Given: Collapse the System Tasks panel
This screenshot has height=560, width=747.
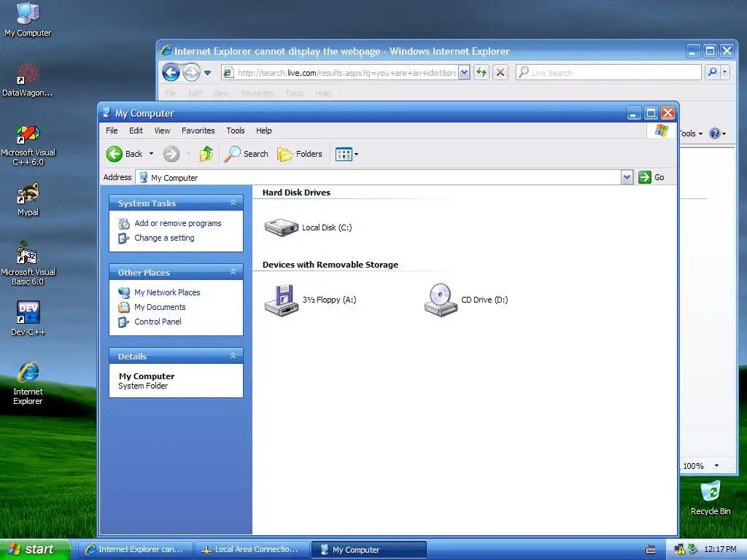Looking at the screenshot, I should pos(233,203).
